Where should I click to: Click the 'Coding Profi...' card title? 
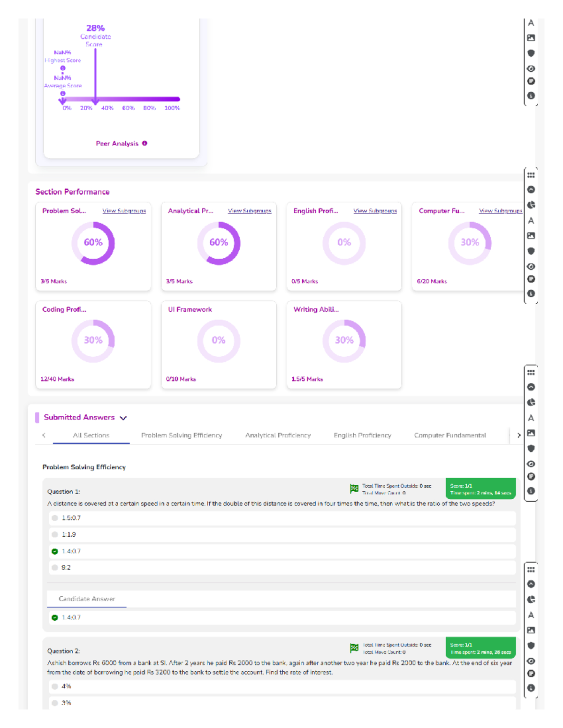64,309
